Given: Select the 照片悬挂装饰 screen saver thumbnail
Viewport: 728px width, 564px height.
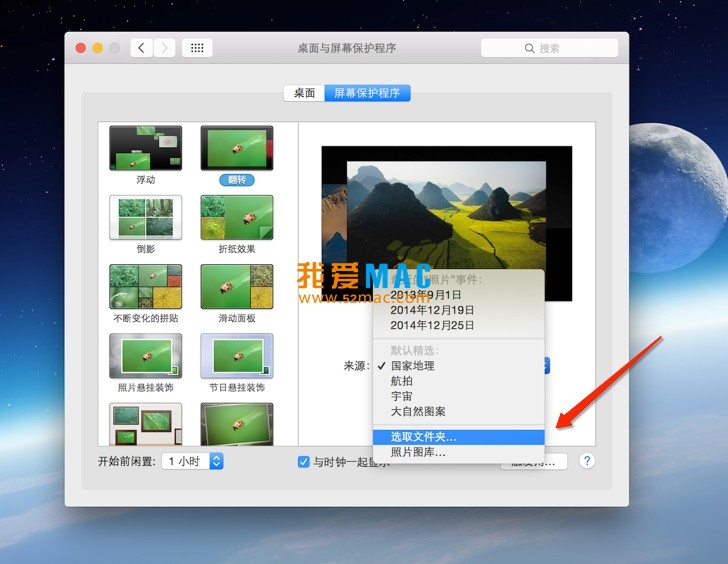Looking at the screenshot, I should click(145, 356).
